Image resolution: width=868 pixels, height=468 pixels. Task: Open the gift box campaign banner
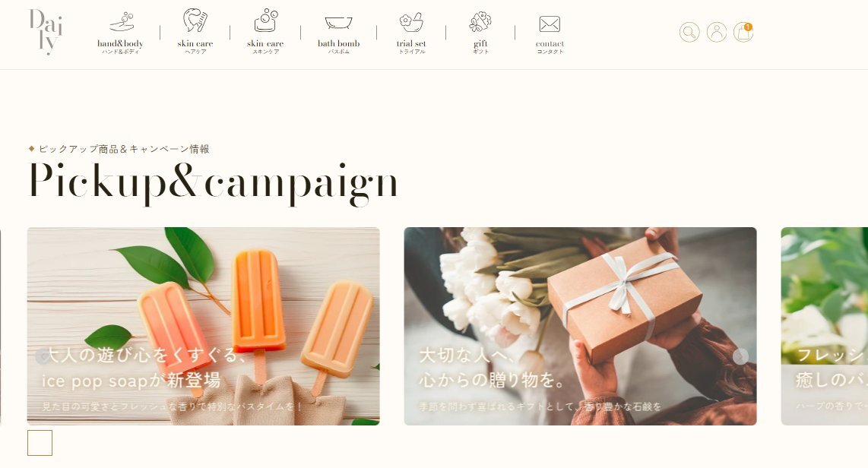tap(580, 326)
